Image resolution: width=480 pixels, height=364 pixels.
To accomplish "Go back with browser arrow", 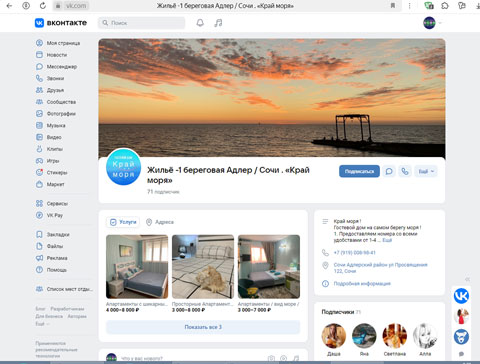I will click(9, 6).
